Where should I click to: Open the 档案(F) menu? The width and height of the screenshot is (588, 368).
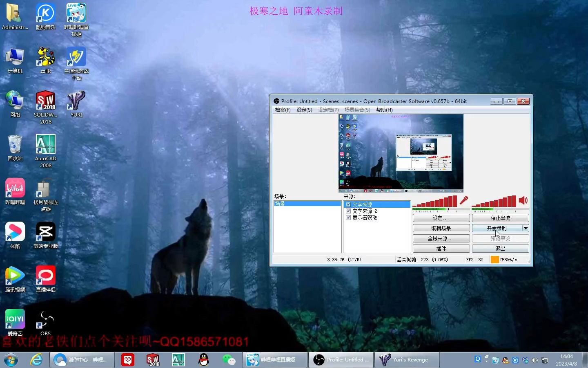pyautogui.click(x=283, y=110)
